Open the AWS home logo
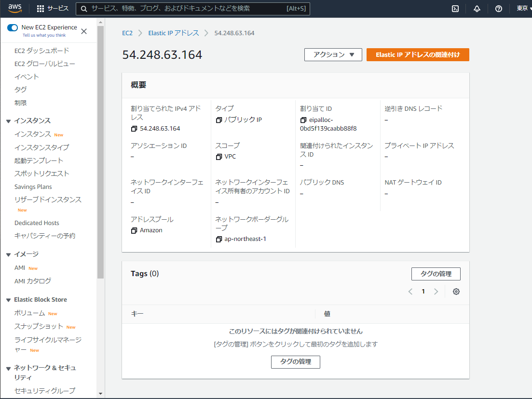This screenshot has width=532, height=399. [15, 8]
